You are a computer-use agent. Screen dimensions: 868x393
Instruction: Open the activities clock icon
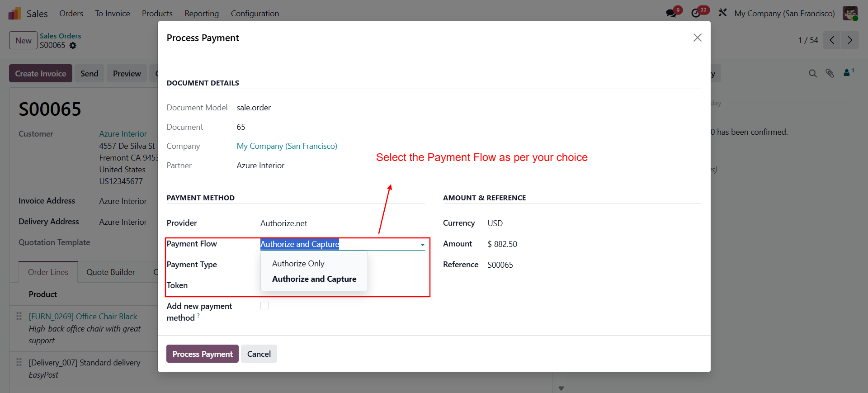(x=696, y=14)
